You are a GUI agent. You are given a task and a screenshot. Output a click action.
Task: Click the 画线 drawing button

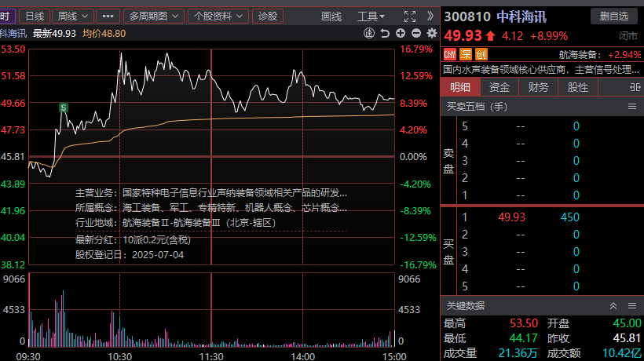coord(331,16)
